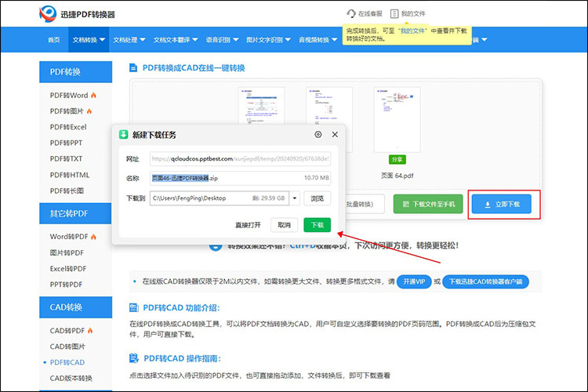This screenshot has width=588, height=392.
Task: Select the CAD转换 sidebar header
Action: point(76,307)
